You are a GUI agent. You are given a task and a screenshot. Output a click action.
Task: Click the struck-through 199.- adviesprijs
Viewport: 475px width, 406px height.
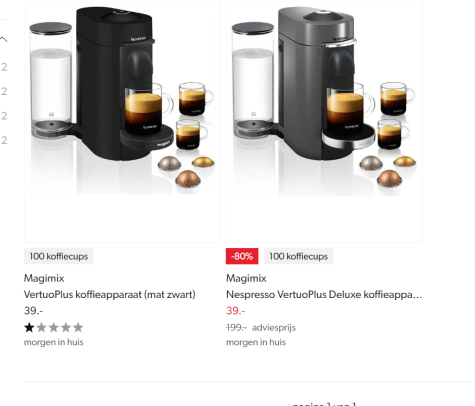tap(236, 328)
